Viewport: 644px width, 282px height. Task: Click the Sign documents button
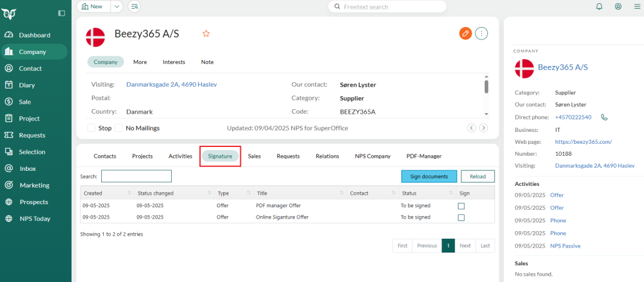tap(429, 176)
